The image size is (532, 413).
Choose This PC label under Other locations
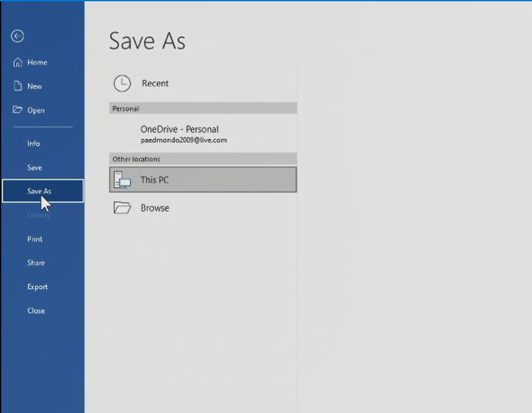155,180
